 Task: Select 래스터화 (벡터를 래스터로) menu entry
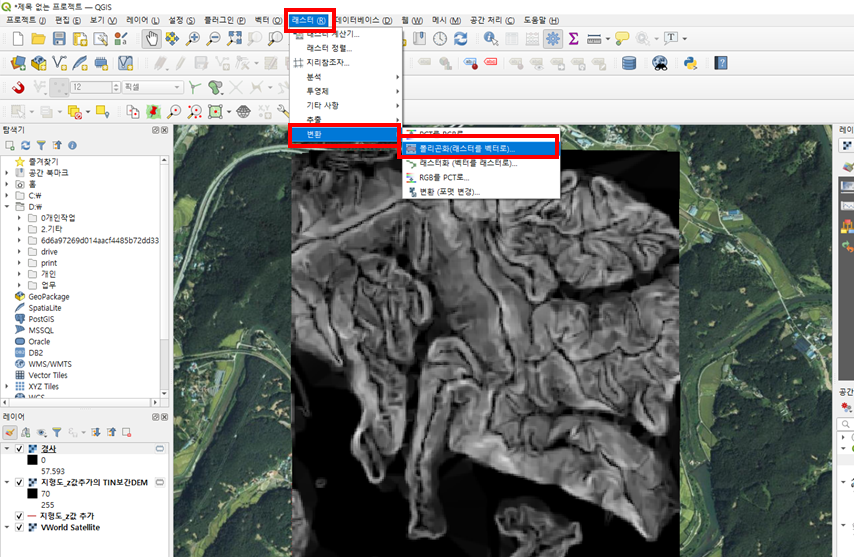coord(481,163)
